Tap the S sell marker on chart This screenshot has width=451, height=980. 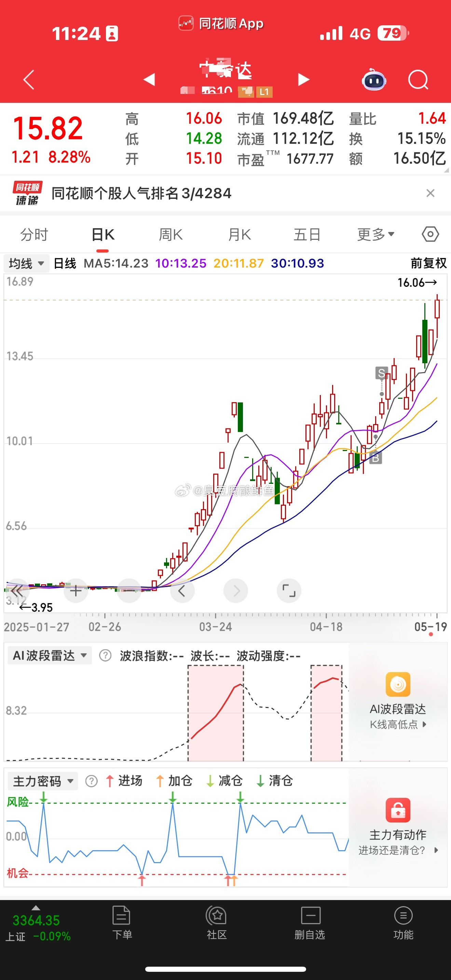click(x=381, y=373)
